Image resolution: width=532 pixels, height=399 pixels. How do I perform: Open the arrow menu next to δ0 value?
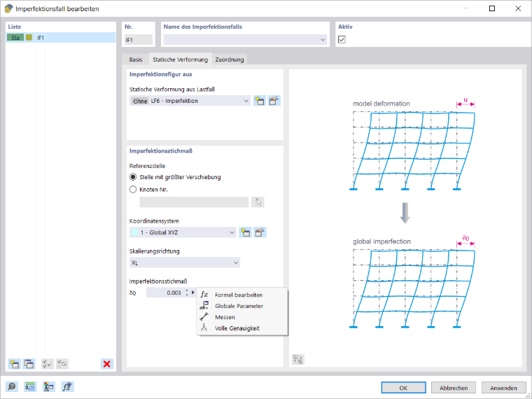pyautogui.click(x=193, y=293)
